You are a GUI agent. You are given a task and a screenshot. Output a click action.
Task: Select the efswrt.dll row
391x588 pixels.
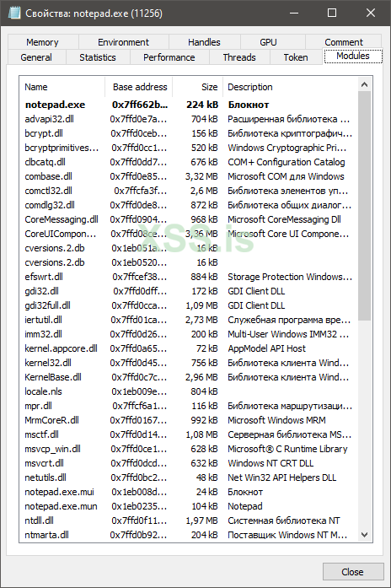tap(189, 277)
